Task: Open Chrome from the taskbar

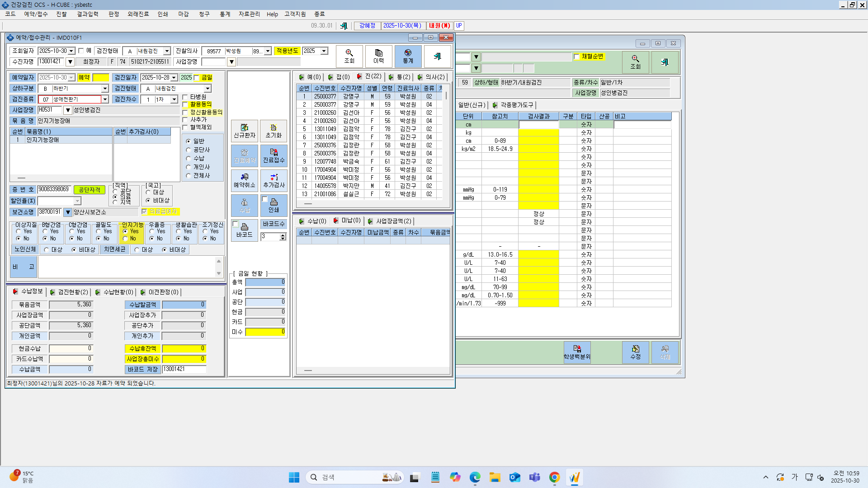Action: pos(555,477)
